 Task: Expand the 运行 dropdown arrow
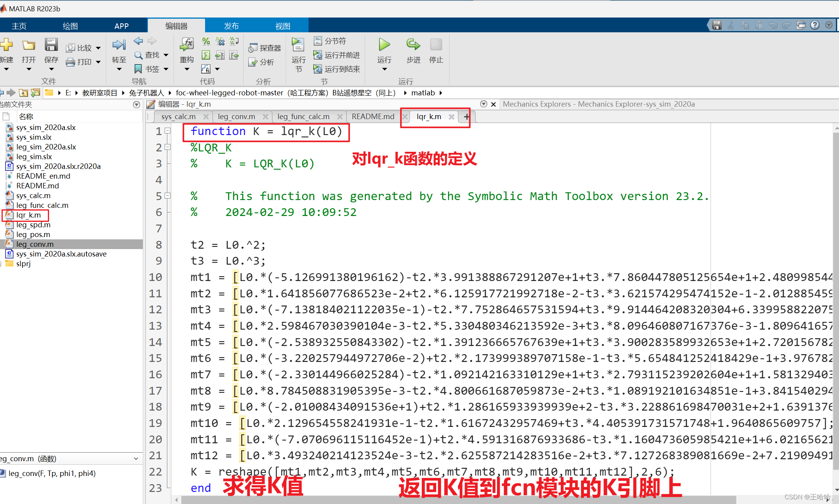click(x=384, y=69)
